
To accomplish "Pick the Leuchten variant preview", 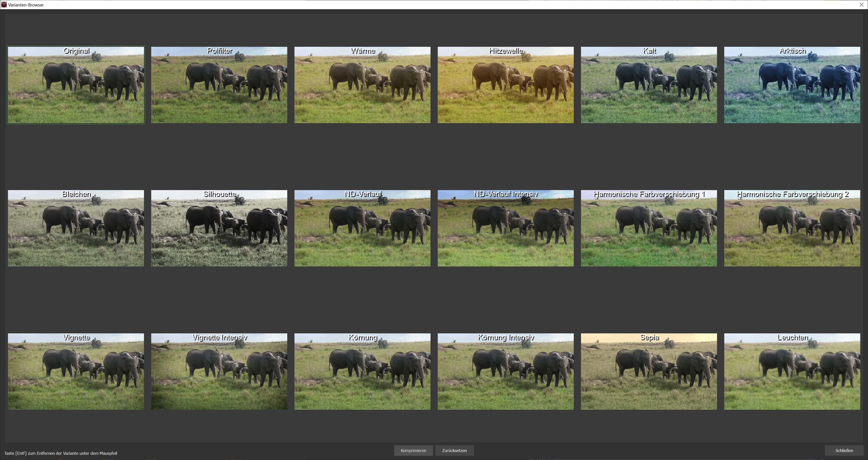I will (792, 371).
